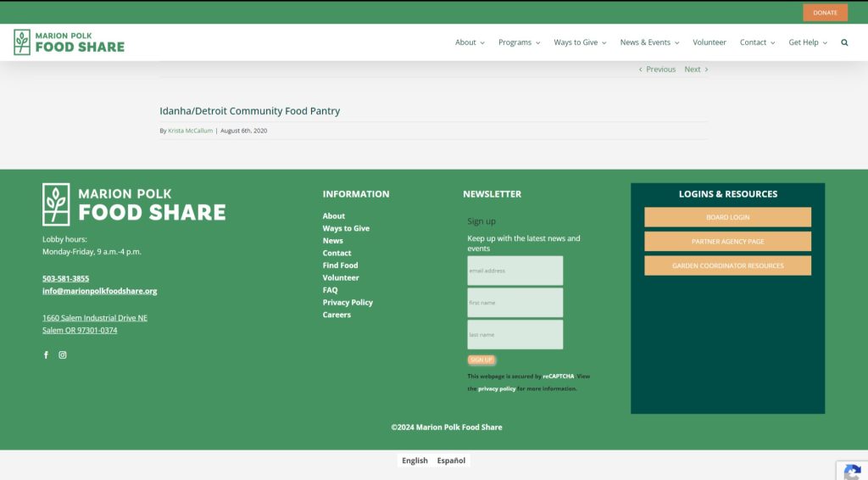This screenshot has width=868, height=480.
Task: Click the Marion Polk Food Share header logo
Action: [69, 42]
